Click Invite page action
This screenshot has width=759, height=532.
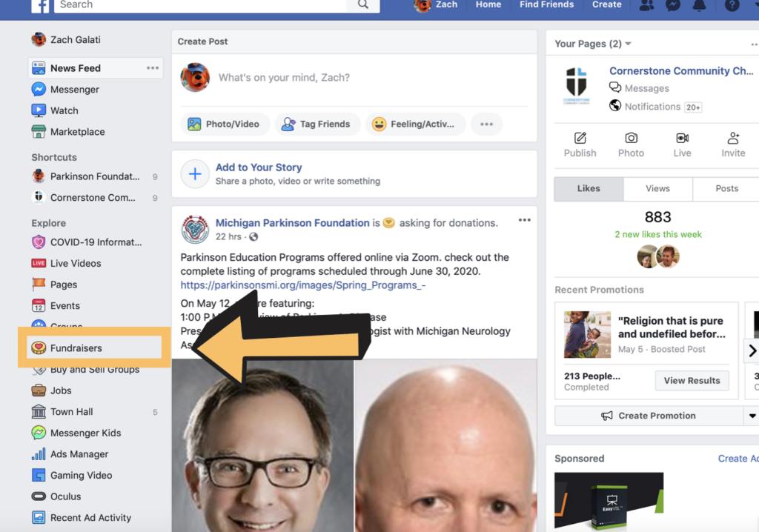click(x=733, y=144)
